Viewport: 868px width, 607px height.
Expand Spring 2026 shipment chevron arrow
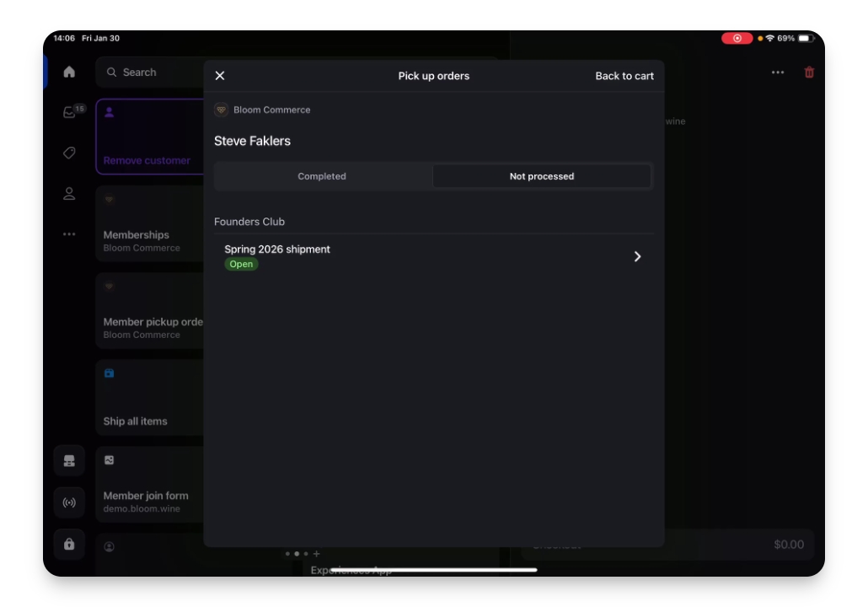click(637, 256)
